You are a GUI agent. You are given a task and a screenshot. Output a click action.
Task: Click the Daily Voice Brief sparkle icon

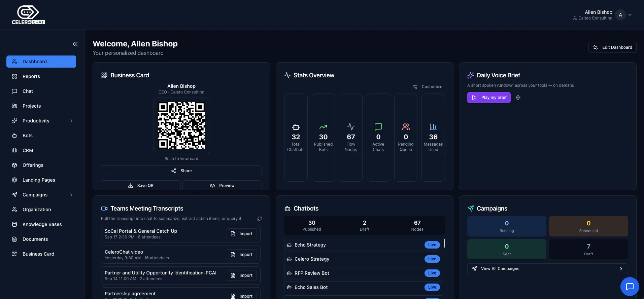tap(471, 75)
